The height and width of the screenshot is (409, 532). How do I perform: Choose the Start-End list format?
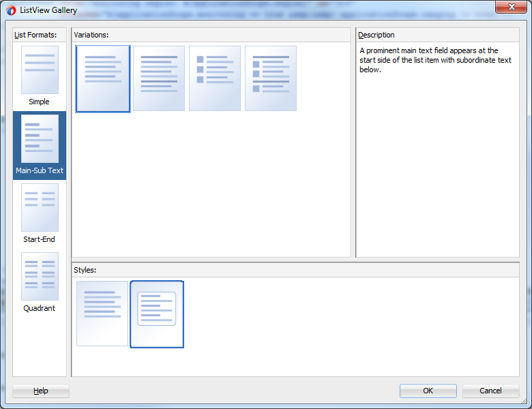pos(40,207)
